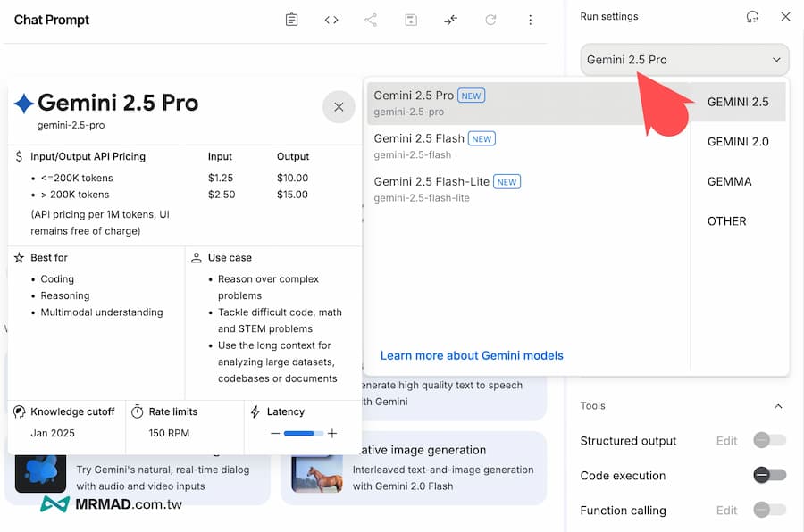The width and height of the screenshot is (804, 532).
Task: Enable the Code execution switch
Action: 769,476
